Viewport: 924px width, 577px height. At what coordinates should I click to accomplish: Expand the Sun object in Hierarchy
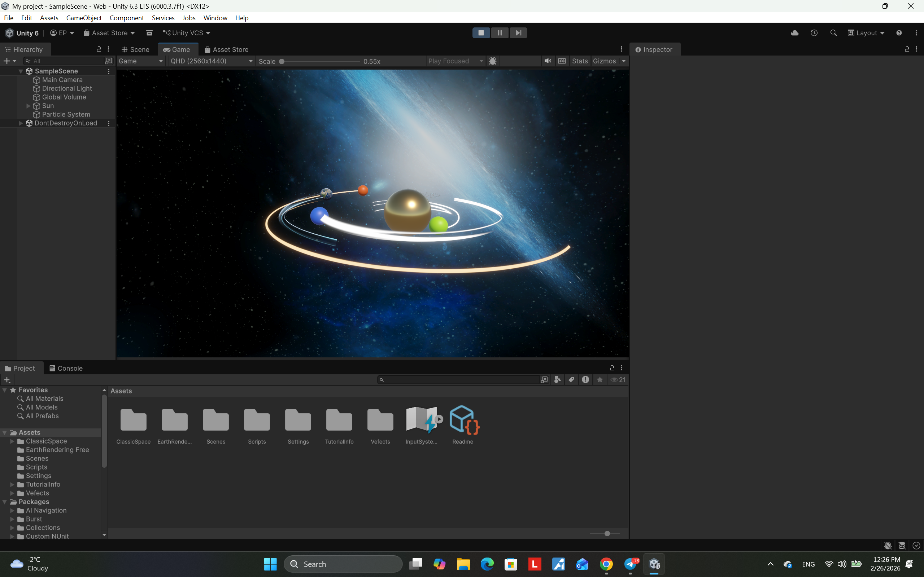pos(28,106)
